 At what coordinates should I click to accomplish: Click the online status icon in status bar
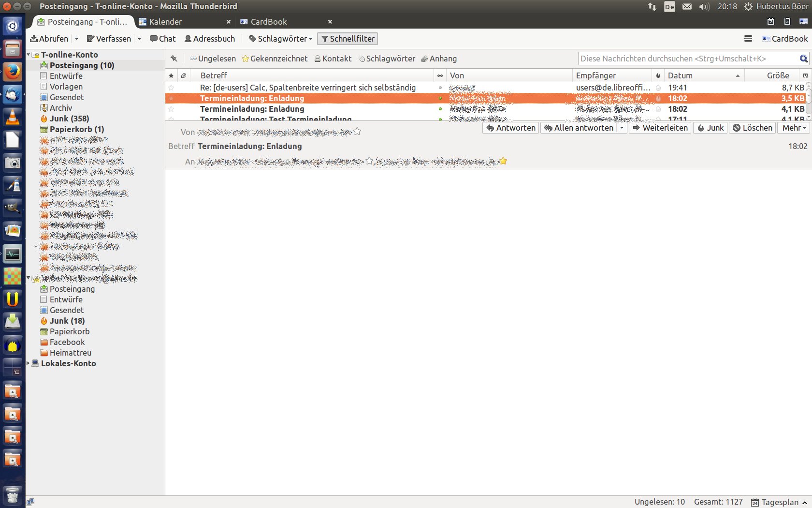pyautogui.click(x=30, y=502)
